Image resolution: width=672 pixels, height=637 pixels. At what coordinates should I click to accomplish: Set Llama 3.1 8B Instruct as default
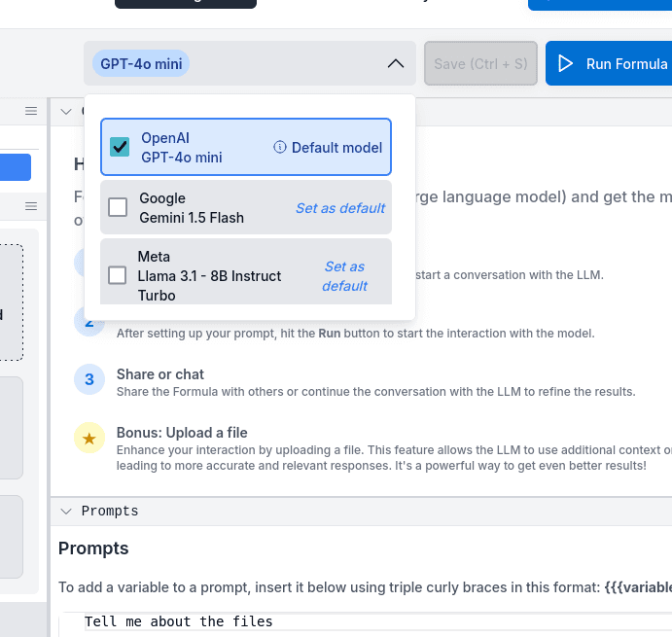[x=344, y=276]
